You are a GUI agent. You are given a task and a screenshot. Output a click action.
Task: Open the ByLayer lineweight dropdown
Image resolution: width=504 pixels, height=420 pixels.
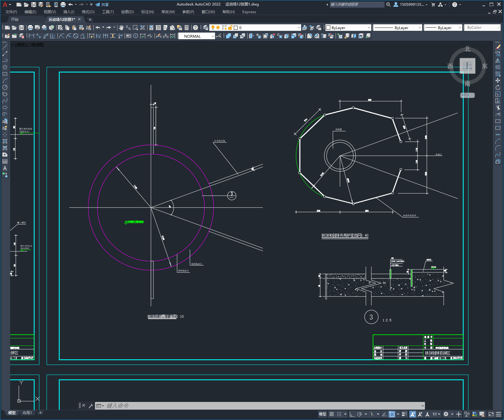click(x=443, y=28)
